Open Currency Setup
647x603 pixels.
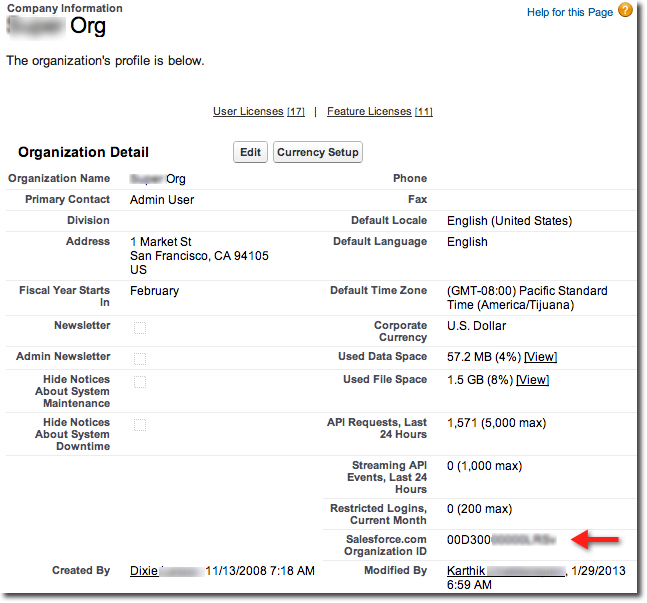(x=317, y=152)
